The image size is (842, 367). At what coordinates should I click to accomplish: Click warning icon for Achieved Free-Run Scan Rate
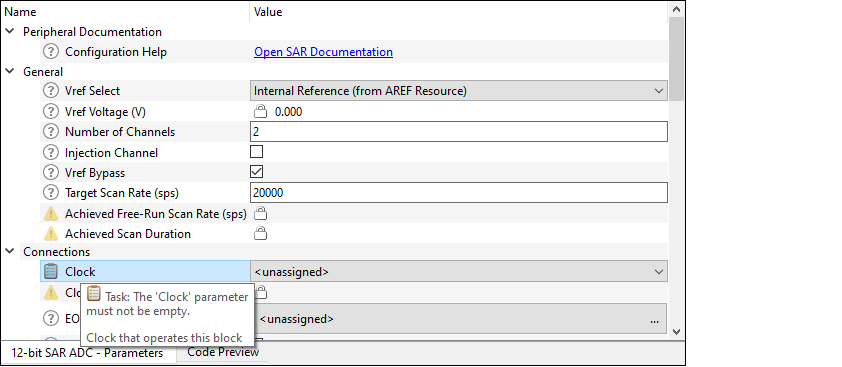tap(50, 214)
